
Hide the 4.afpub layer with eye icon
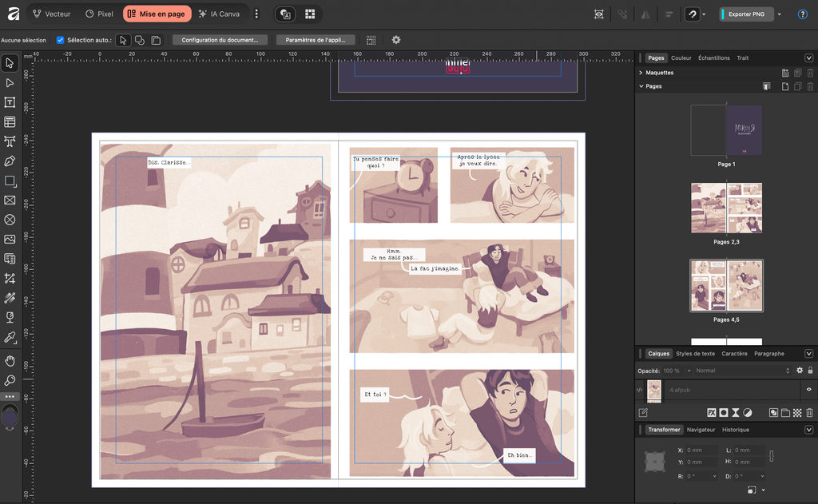808,390
